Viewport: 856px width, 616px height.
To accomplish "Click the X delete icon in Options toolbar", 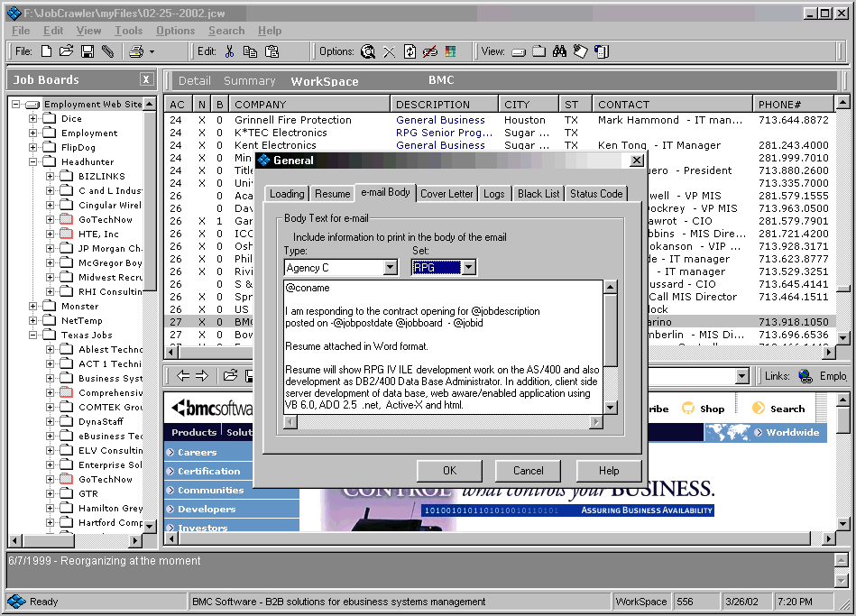I will [x=389, y=51].
